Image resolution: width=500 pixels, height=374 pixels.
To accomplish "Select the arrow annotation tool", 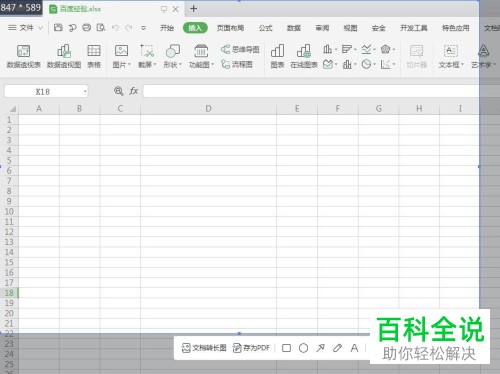I will click(320, 348).
